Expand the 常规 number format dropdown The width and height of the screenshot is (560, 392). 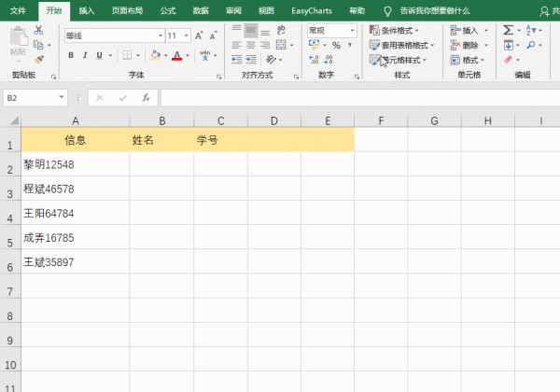[352, 31]
